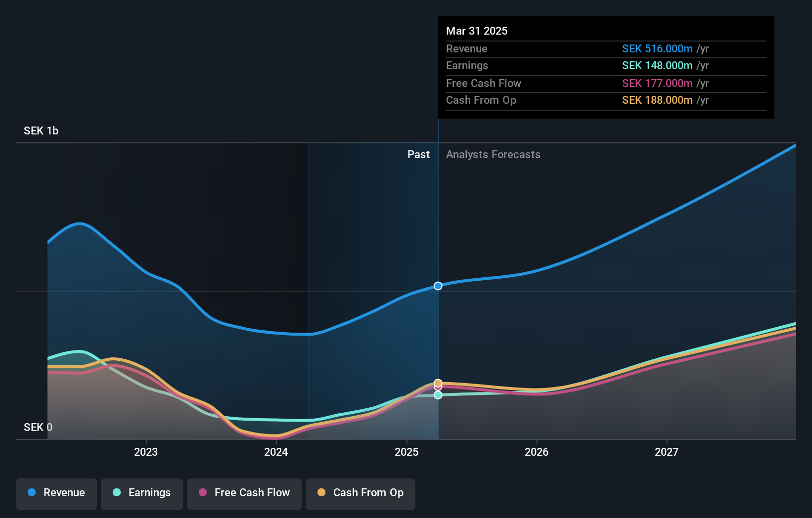The image size is (812, 518).
Task: Toggle the Revenue legend button
Action: click(x=56, y=494)
